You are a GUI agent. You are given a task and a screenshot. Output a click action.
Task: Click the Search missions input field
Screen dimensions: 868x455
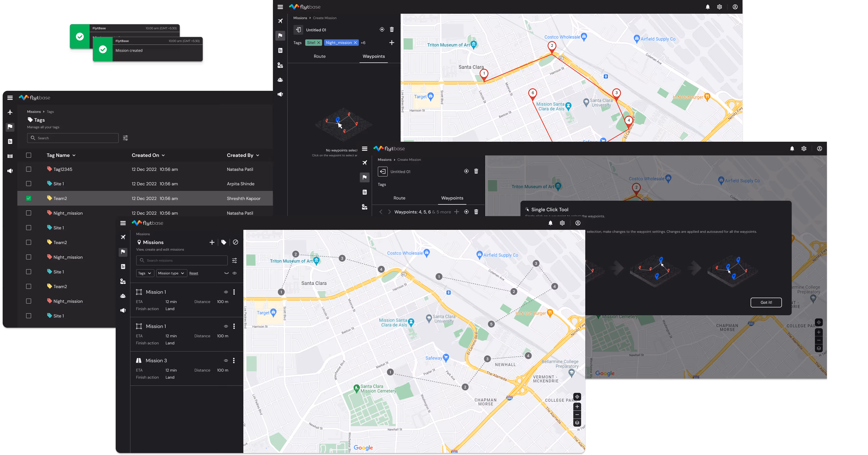pos(182,260)
